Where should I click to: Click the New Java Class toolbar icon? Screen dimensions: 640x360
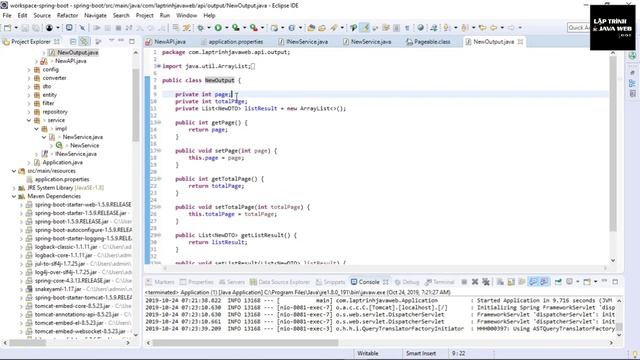pyautogui.click(x=291, y=28)
